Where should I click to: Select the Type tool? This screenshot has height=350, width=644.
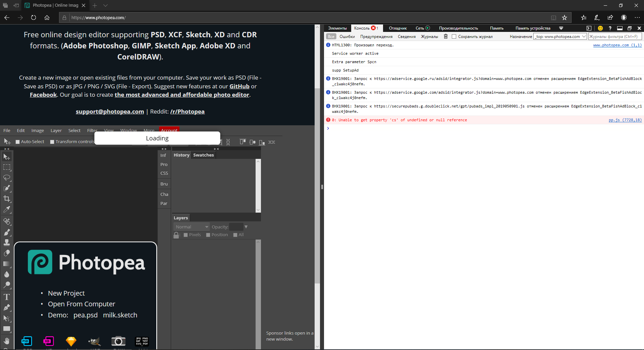click(7, 297)
